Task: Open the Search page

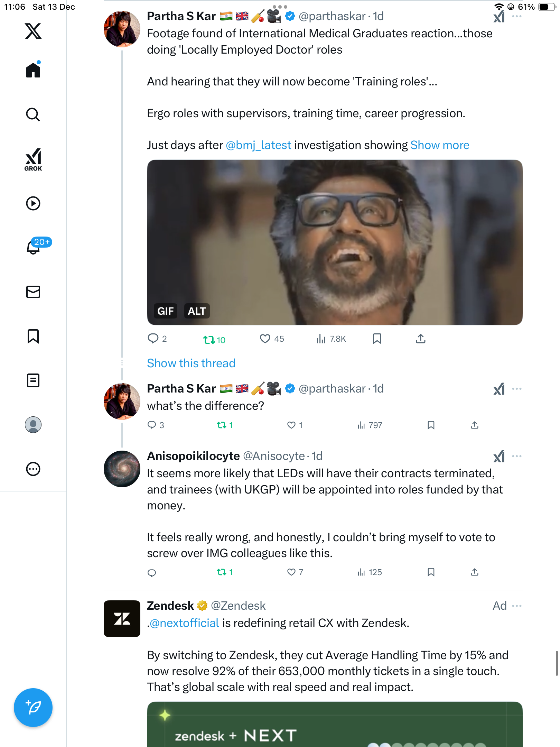Action: pyautogui.click(x=33, y=114)
